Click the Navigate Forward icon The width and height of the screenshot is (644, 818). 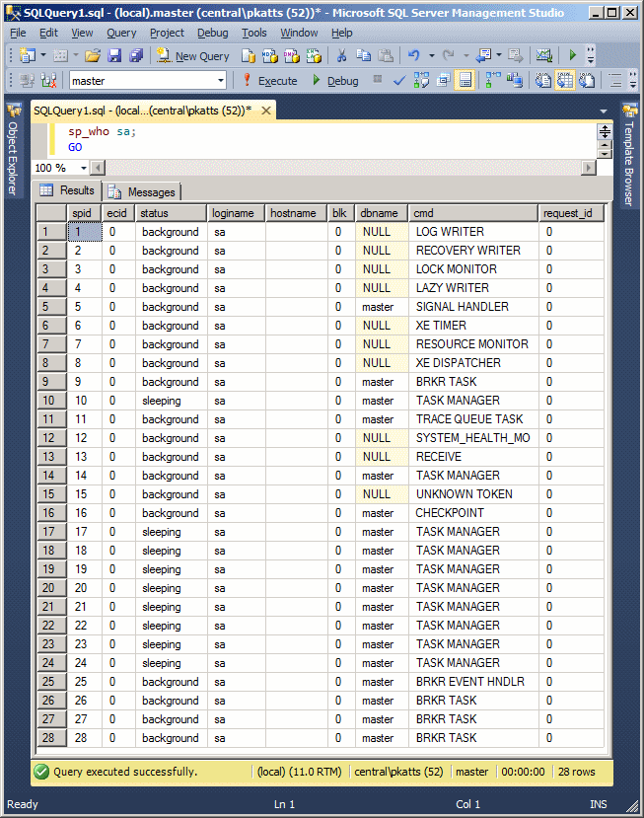click(516, 55)
